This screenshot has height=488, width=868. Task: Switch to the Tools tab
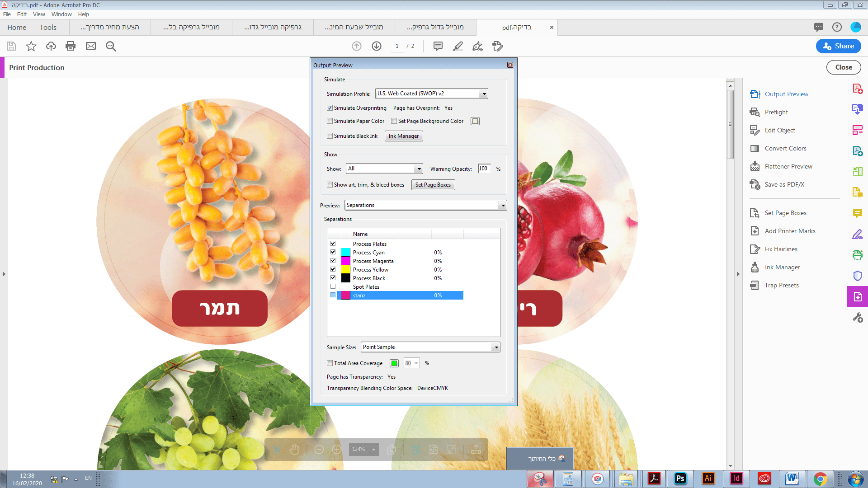click(x=48, y=28)
